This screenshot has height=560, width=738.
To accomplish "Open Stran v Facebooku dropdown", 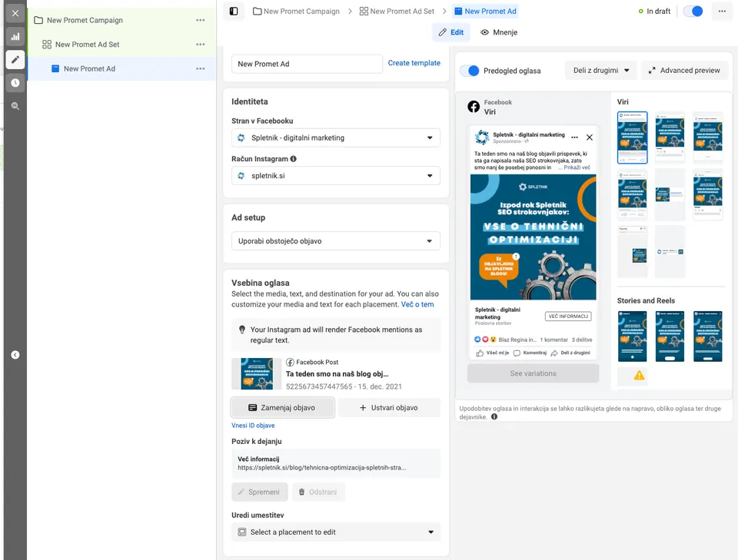I will pyautogui.click(x=336, y=138).
